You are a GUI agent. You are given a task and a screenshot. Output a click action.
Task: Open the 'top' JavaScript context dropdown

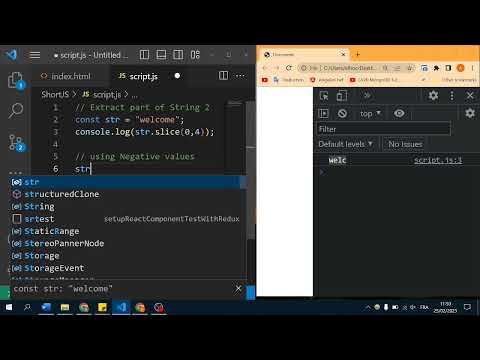click(x=370, y=114)
